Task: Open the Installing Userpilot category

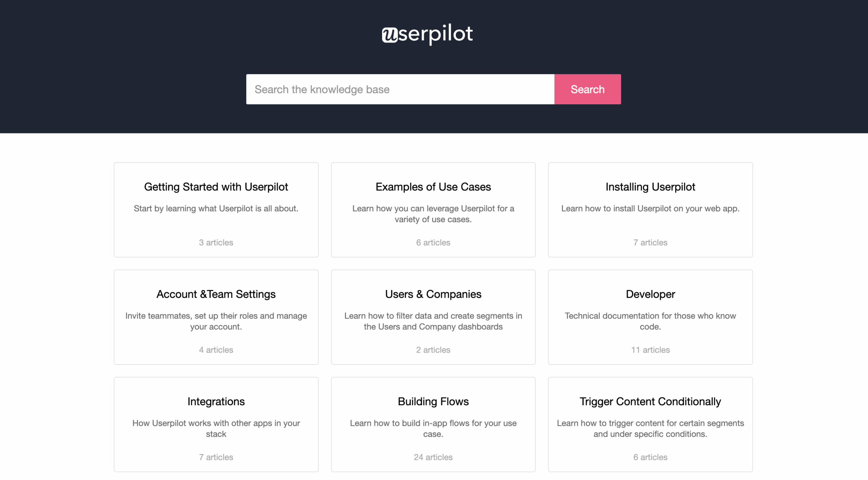Action: coord(650,187)
